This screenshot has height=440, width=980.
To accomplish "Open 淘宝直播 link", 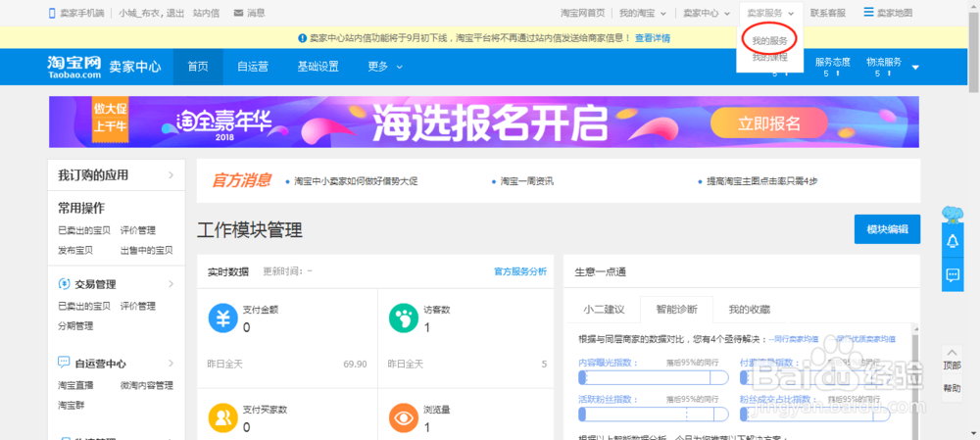I will coord(75,385).
